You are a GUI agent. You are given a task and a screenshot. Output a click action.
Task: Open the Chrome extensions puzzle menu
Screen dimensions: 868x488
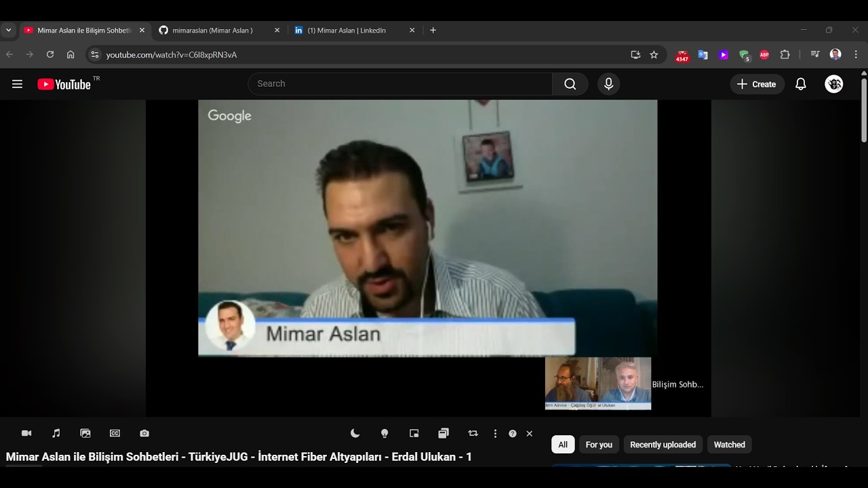pyautogui.click(x=785, y=55)
